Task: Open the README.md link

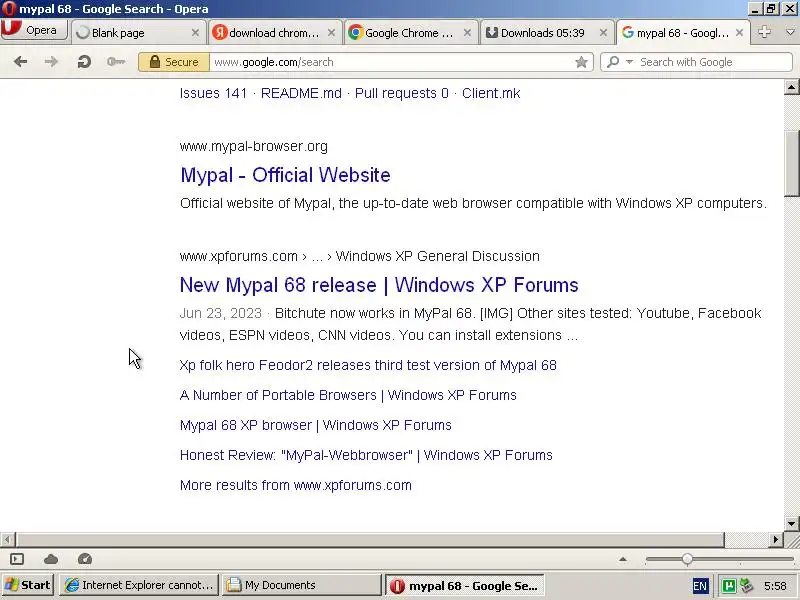Action: click(x=301, y=93)
